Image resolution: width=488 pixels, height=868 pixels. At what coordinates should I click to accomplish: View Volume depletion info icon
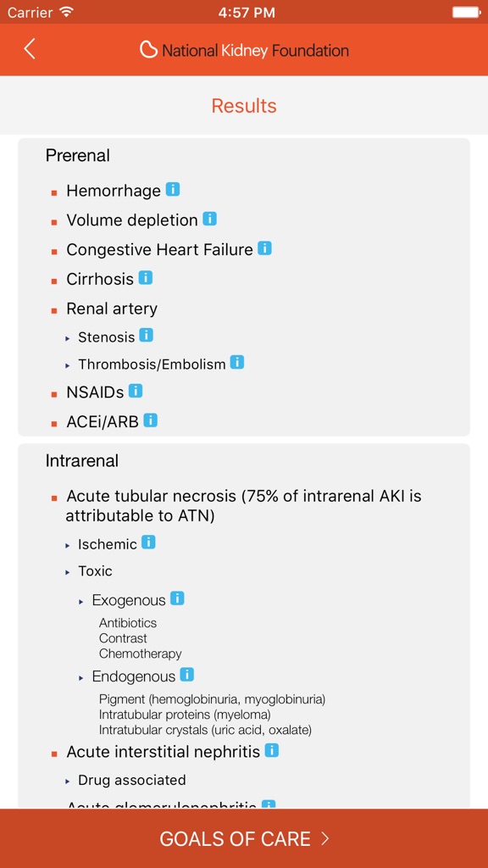[x=209, y=219]
